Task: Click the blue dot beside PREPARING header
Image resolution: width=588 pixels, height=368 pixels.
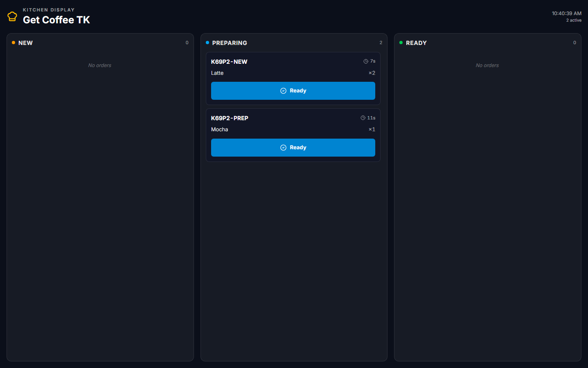Action: pyautogui.click(x=207, y=43)
